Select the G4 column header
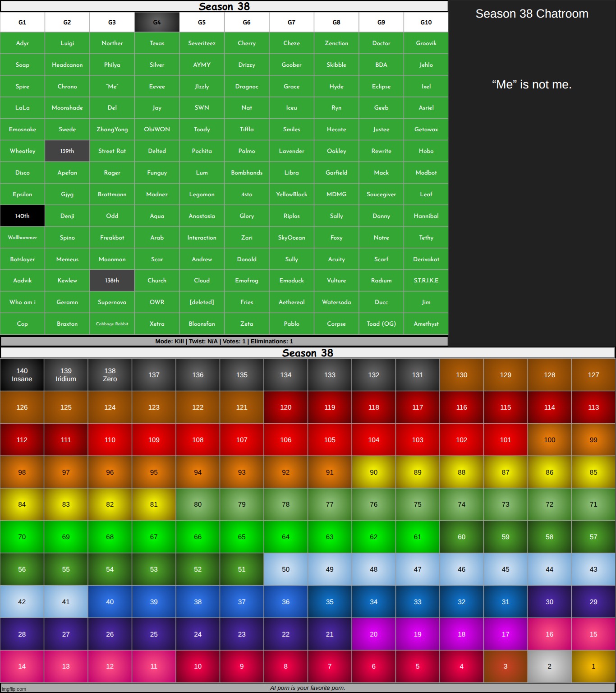This screenshot has width=616, height=693. pos(157,22)
